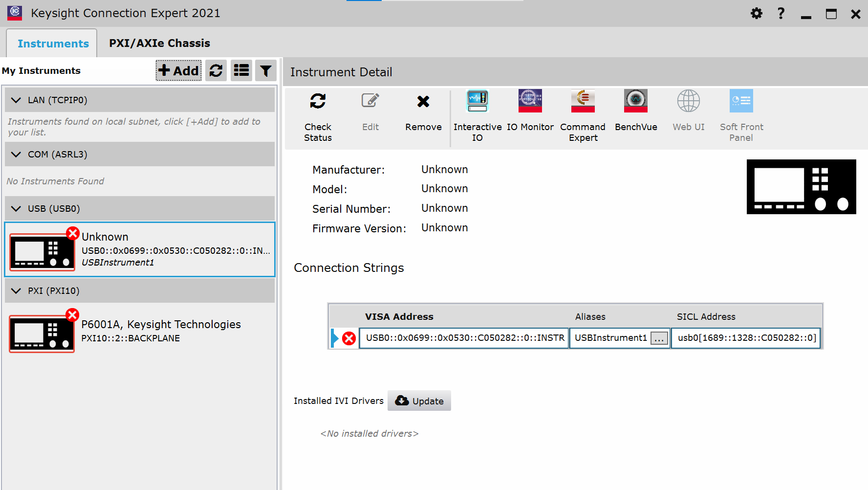
Task: Click the Manufacturer Unknown value
Action: point(445,169)
